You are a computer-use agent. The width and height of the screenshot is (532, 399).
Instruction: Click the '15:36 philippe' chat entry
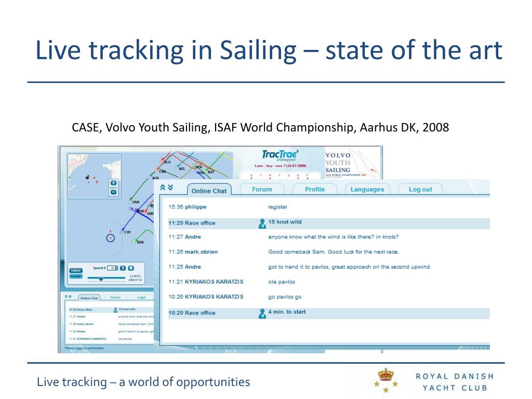[x=187, y=207]
